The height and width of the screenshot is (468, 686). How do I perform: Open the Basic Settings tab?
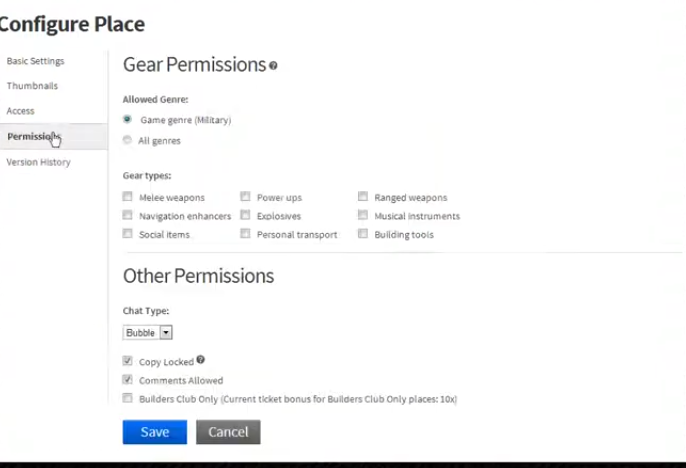pyautogui.click(x=35, y=61)
